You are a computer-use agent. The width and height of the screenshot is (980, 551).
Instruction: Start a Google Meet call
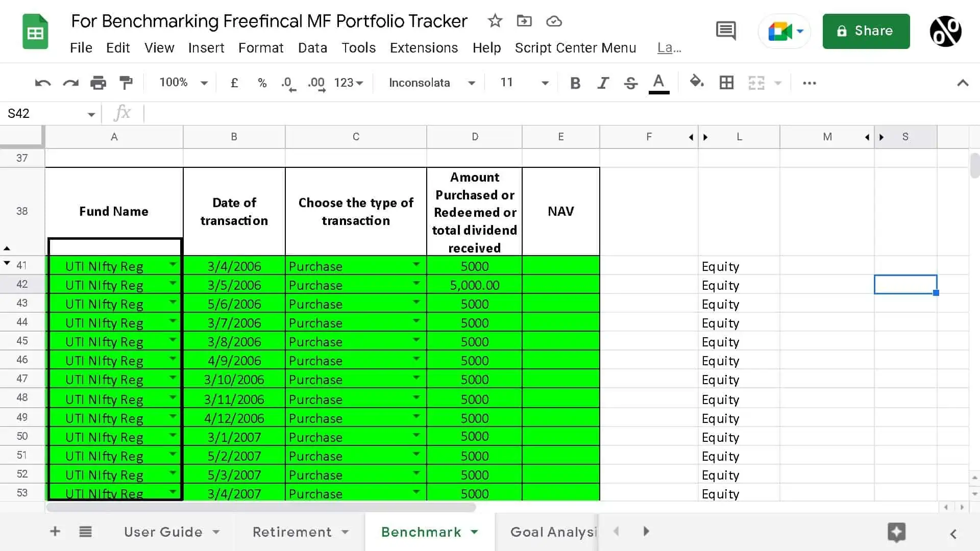785,32
